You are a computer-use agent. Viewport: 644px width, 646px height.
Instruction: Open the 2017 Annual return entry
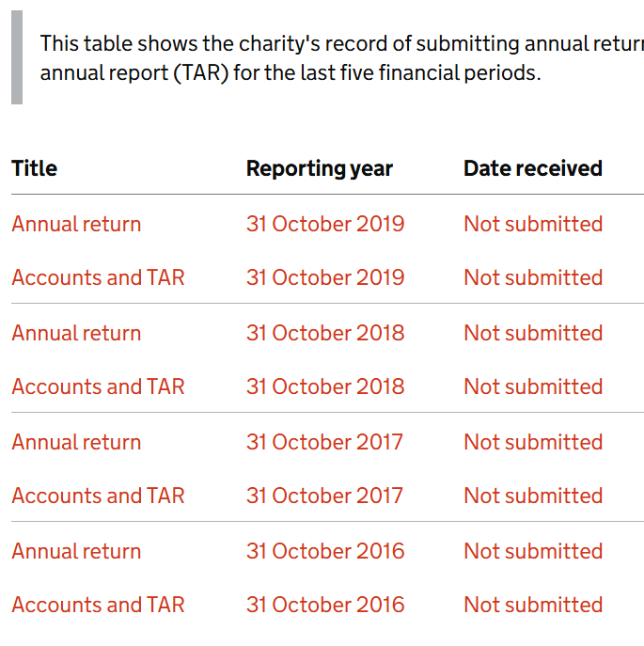point(76,442)
